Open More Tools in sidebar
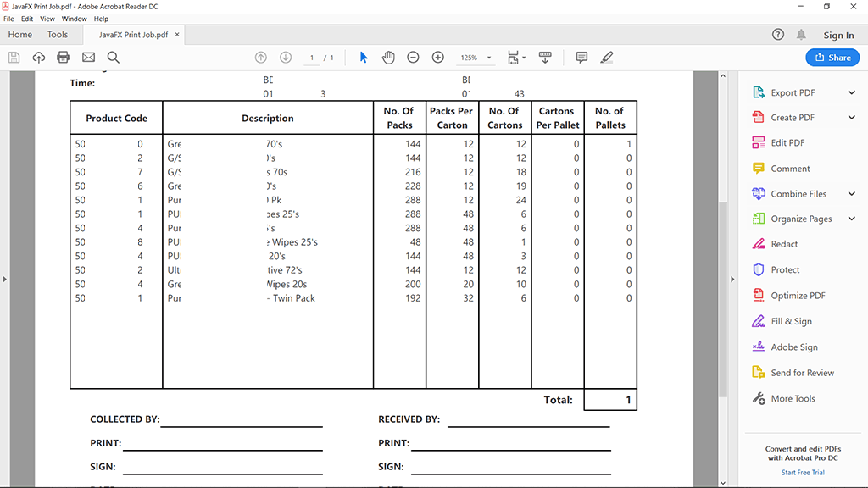Viewport: 868px width, 488px height. pos(793,398)
